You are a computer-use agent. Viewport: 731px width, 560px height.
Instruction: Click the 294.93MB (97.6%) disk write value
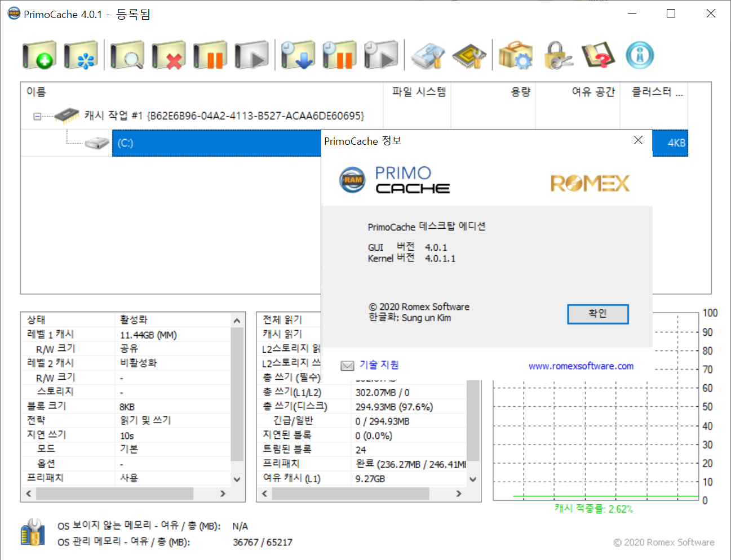point(394,407)
